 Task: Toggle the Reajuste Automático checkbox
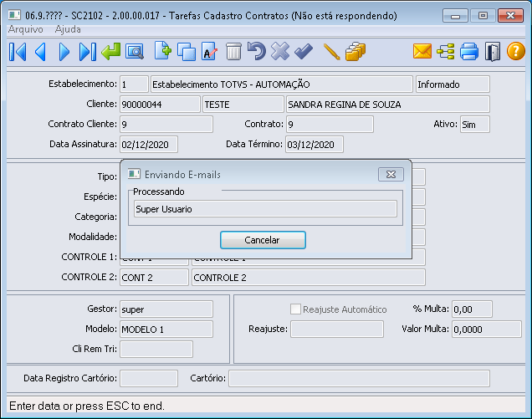[x=295, y=309]
